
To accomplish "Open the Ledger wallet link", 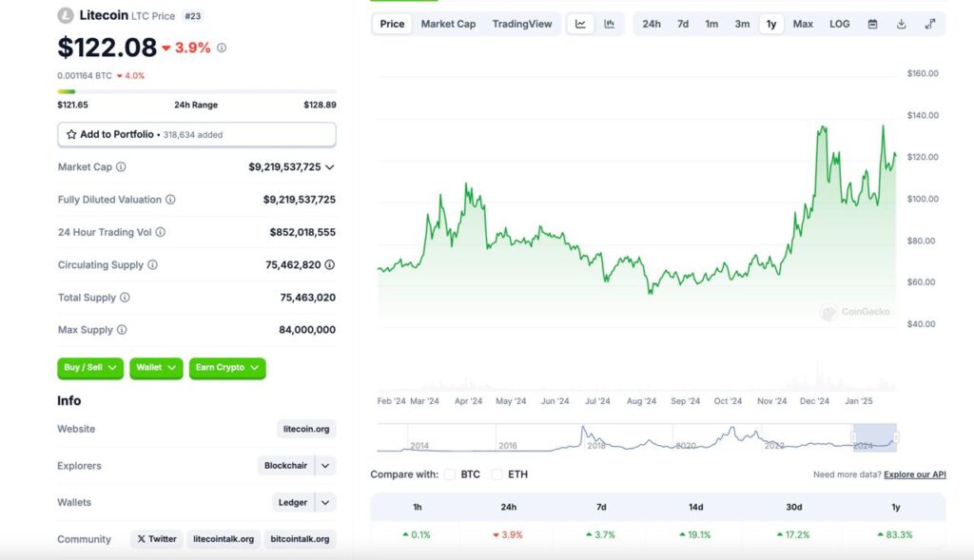I will click(293, 502).
